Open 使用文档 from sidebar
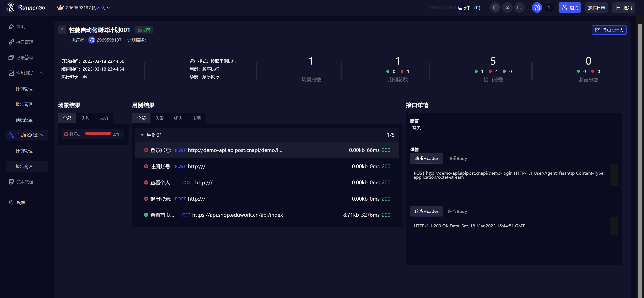The image size is (644, 298). pyautogui.click(x=24, y=182)
